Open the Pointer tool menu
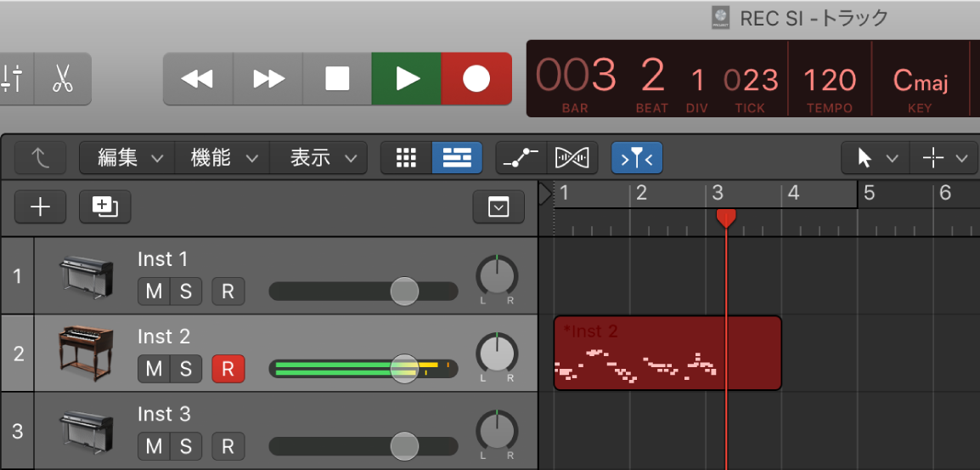Viewport: 980px width, 470px height. pos(875,158)
